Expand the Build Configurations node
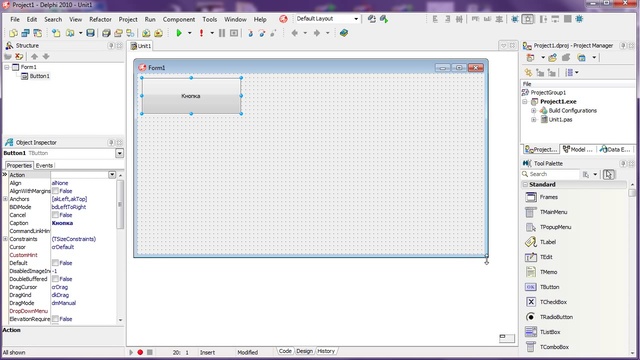The width and height of the screenshot is (640, 360). pyautogui.click(x=533, y=111)
